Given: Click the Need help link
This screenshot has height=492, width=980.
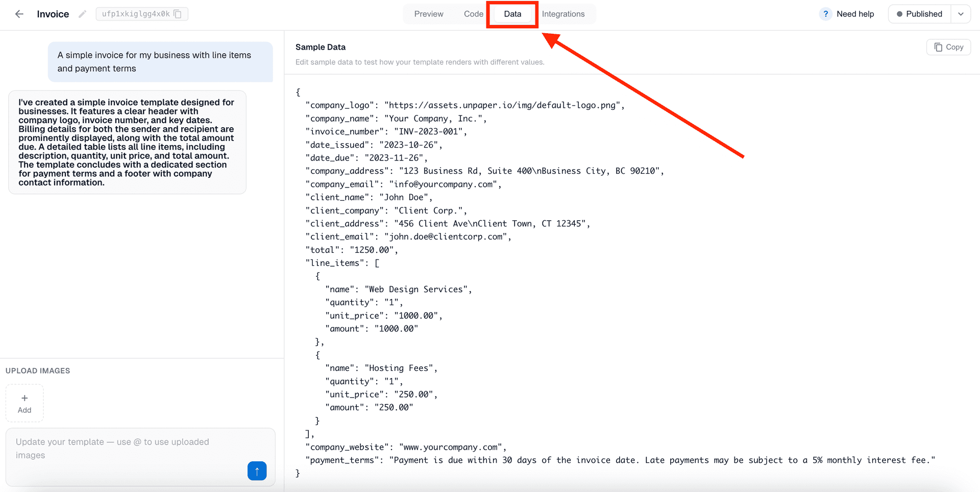Looking at the screenshot, I should pyautogui.click(x=855, y=14).
